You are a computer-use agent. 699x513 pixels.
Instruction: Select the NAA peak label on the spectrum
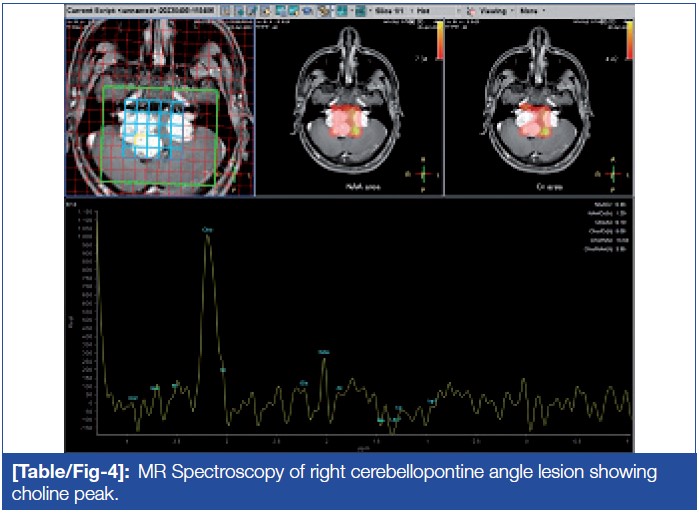323,352
